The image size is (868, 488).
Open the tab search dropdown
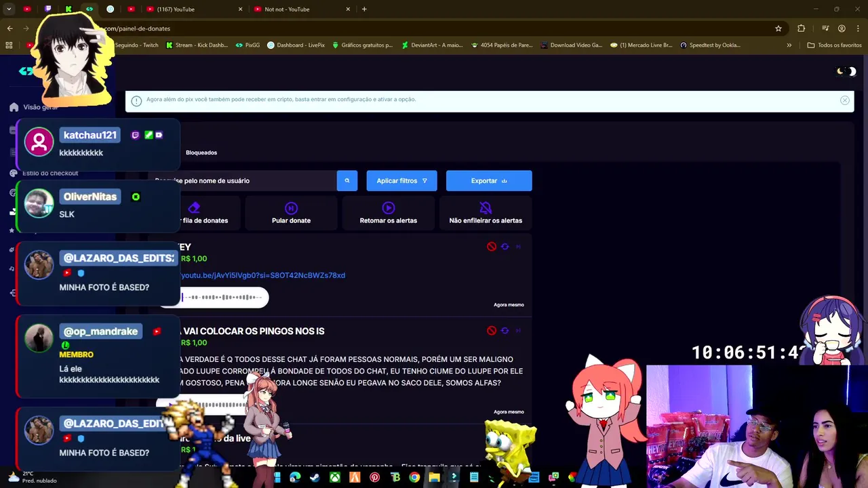point(9,9)
